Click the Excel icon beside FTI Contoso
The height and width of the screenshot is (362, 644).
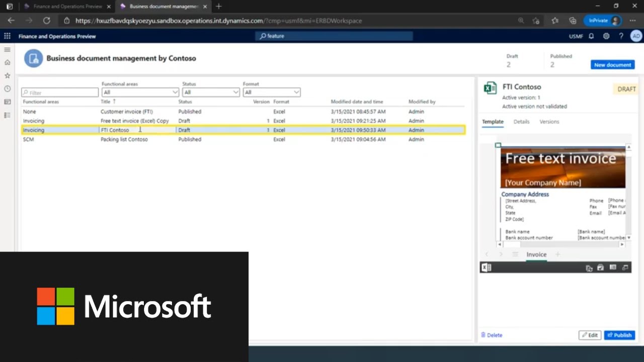click(490, 88)
